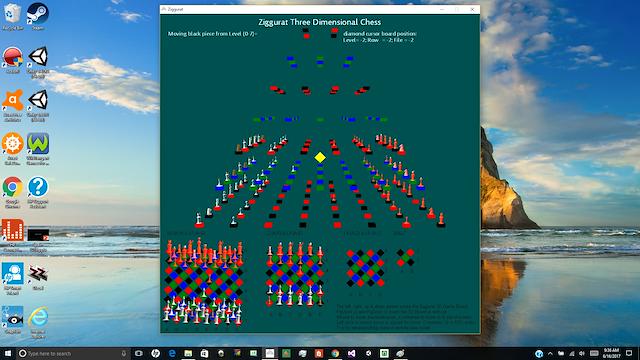
Task: Launch Steam from the desktop
Action: (38, 17)
